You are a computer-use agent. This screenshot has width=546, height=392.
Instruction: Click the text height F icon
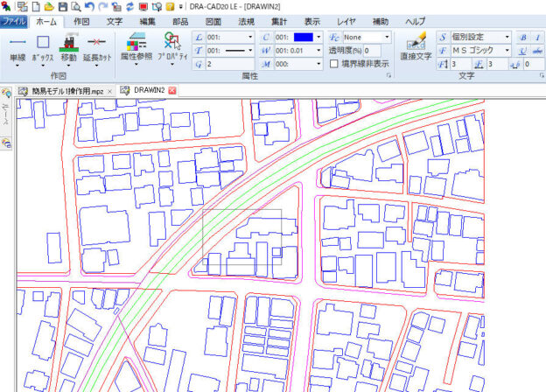(443, 64)
